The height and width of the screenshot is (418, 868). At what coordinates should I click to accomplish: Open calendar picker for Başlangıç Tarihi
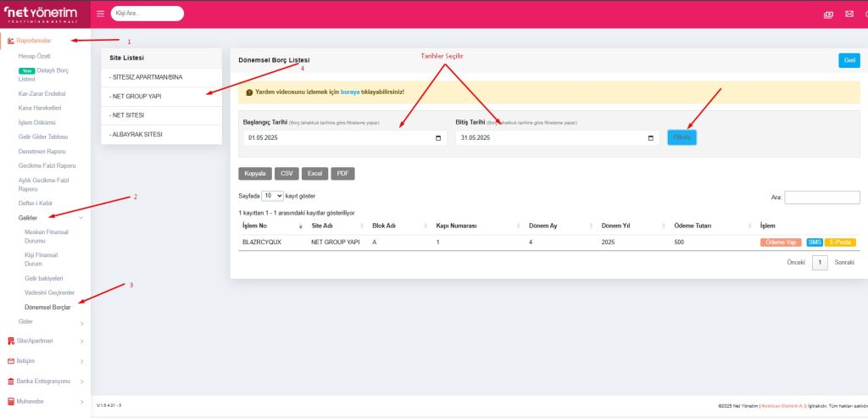pos(437,138)
